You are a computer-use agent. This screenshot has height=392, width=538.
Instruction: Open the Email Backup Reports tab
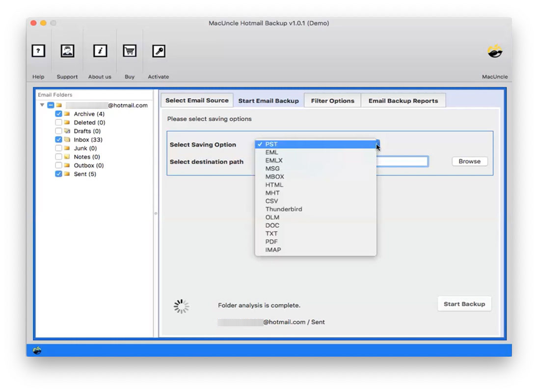(403, 100)
